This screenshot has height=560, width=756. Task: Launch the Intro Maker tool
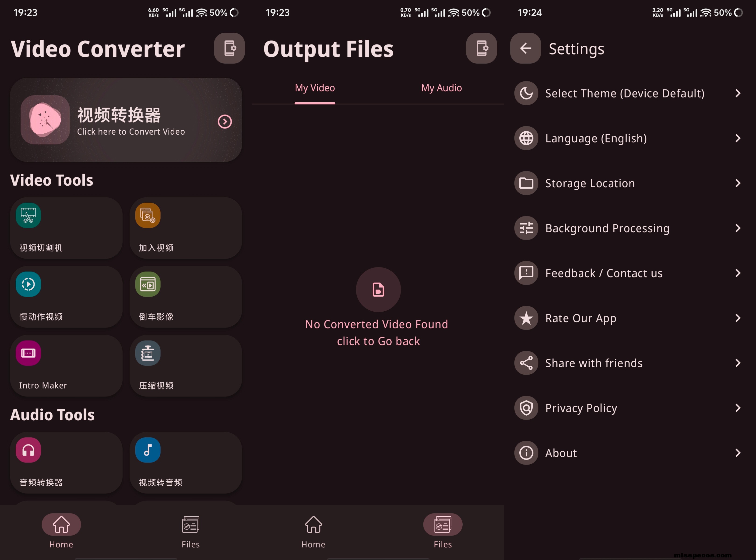pos(28,353)
